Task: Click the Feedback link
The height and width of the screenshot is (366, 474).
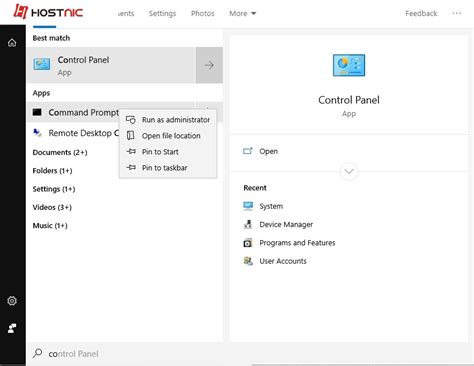Action: (421, 13)
